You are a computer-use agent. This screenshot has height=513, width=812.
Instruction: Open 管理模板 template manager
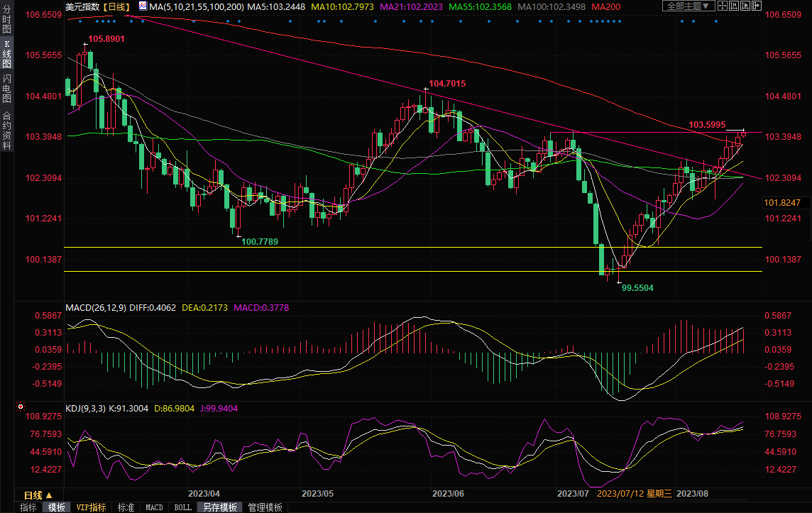(x=265, y=507)
